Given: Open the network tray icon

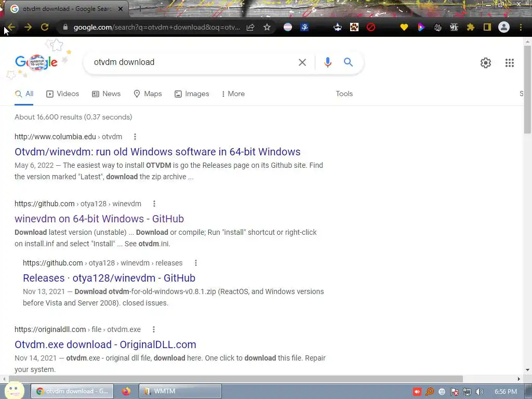Looking at the screenshot, I should pos(467,392).
